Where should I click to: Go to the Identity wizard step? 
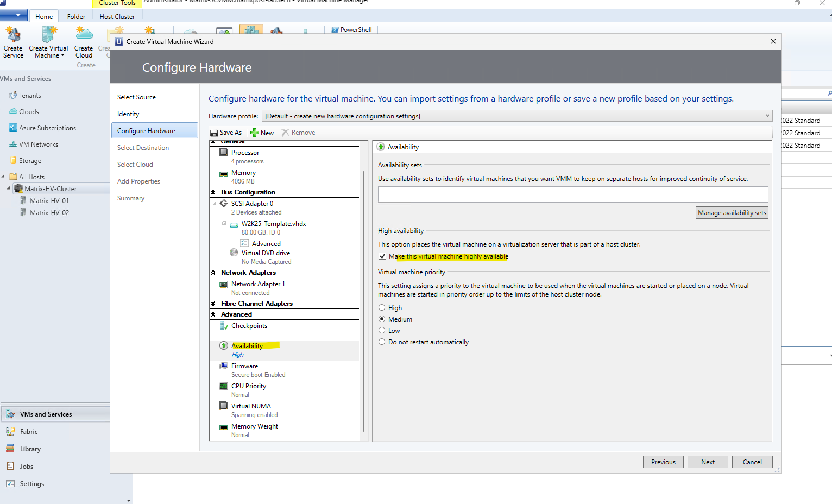[128, 114]
